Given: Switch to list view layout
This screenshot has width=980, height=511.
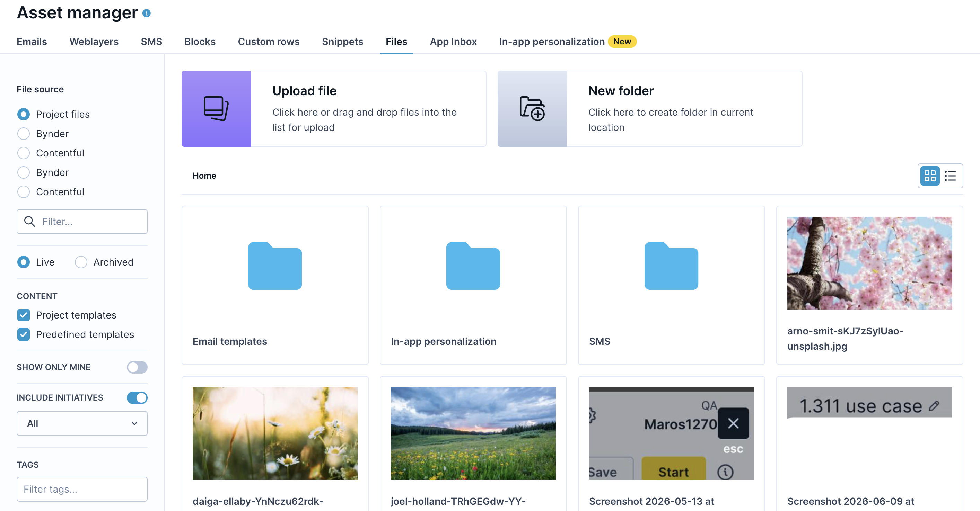Looking at the screenshot, I should (x=950, y=176).
